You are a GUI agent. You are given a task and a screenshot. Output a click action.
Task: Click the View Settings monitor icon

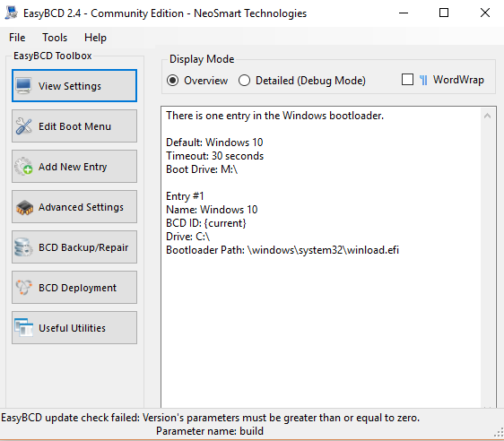pos(24,86)
